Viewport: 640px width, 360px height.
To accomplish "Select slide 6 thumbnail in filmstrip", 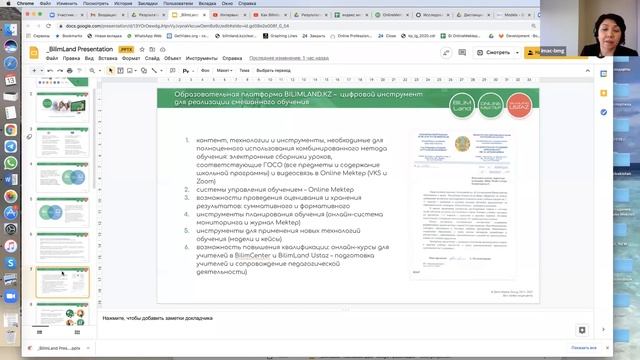I will click(x=62, y=247).
